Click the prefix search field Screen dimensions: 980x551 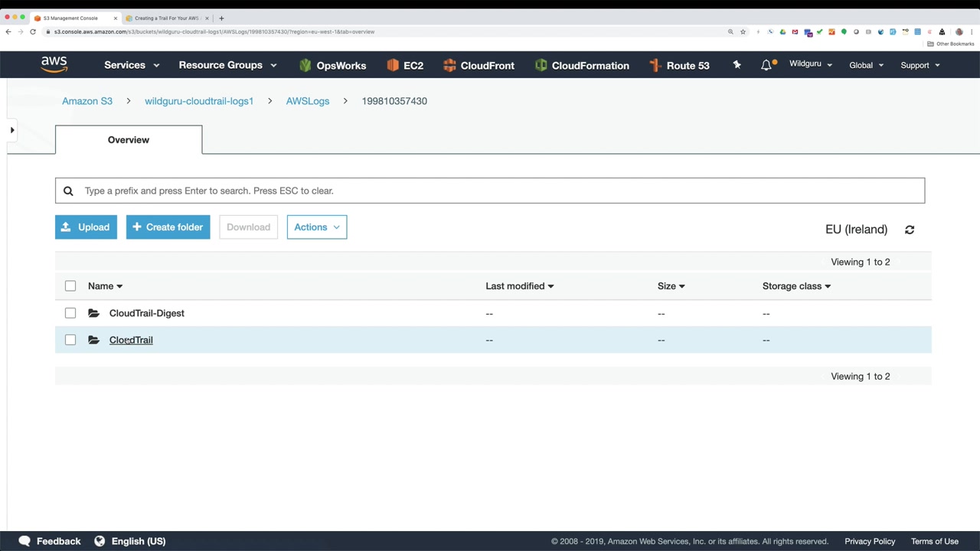(x=490, y=191)
